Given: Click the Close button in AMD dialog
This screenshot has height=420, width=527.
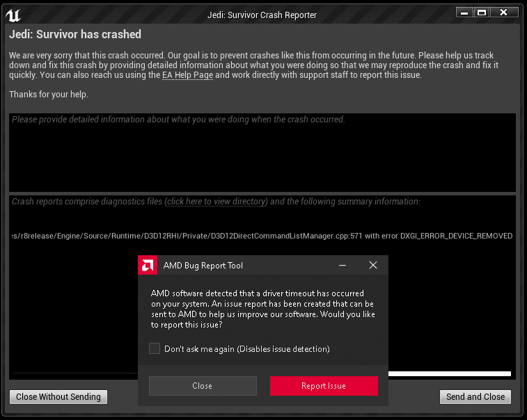Looking at the screenshot, I should tap(203, 386).
